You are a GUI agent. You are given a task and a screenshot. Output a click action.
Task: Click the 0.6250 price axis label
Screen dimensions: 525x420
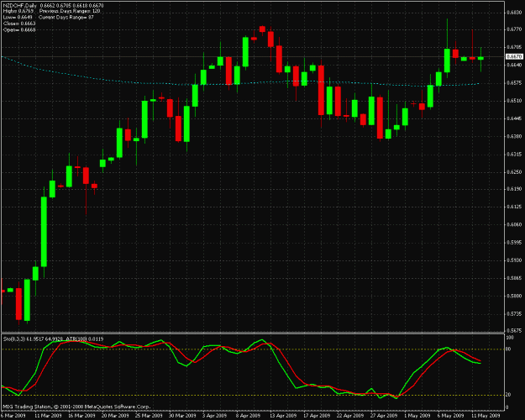(x=515, y=172)
